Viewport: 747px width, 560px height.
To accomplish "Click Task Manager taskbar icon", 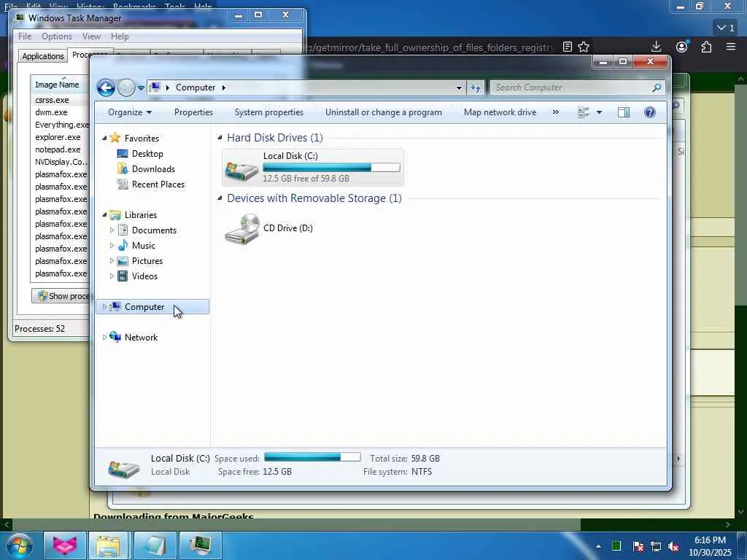I will click(200, 545).
